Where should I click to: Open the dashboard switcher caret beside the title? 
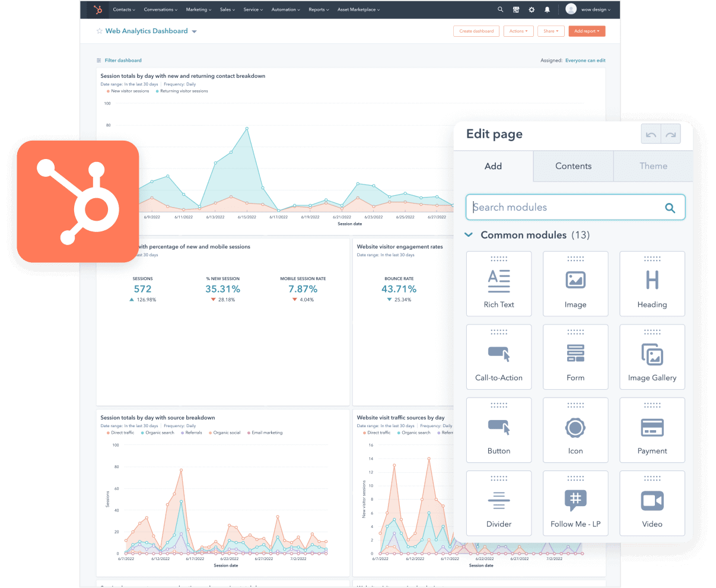(195, 31)
